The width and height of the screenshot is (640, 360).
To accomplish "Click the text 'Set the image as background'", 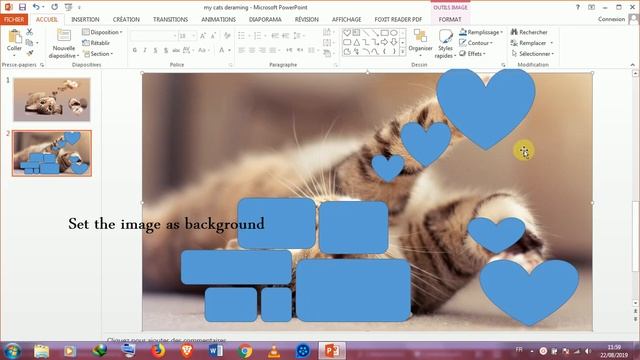I will (167, 224).
